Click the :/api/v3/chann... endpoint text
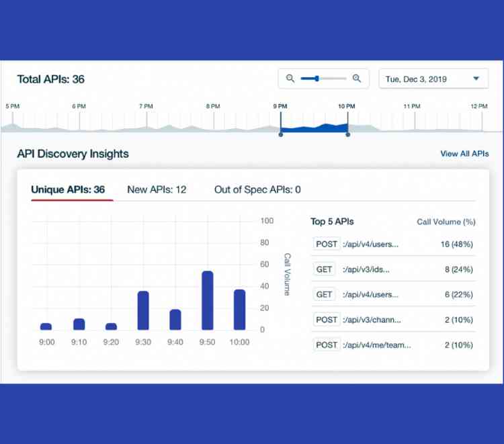504x444 pixels. [372, 320]
